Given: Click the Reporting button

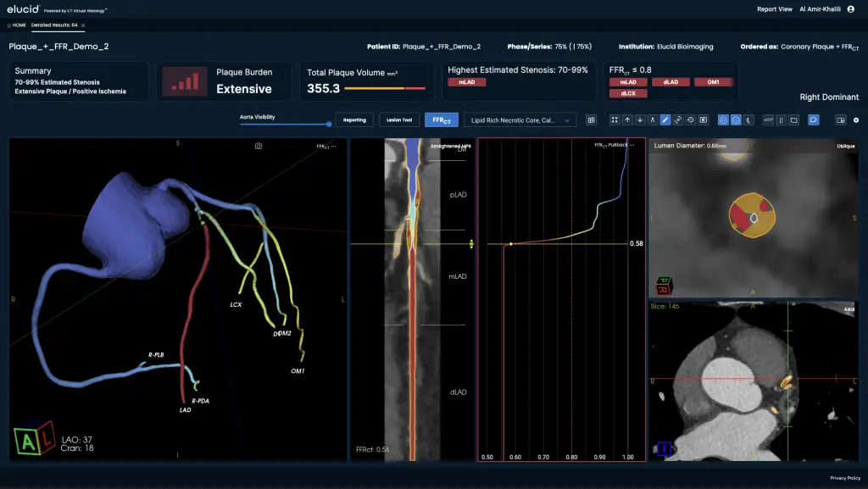Looking at the screenshot, I should click(354, 120).
